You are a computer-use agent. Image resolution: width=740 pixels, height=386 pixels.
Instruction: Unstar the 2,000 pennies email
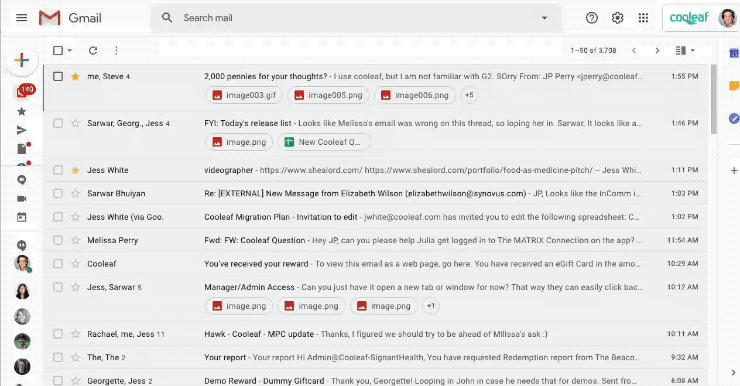coord(75,76)
